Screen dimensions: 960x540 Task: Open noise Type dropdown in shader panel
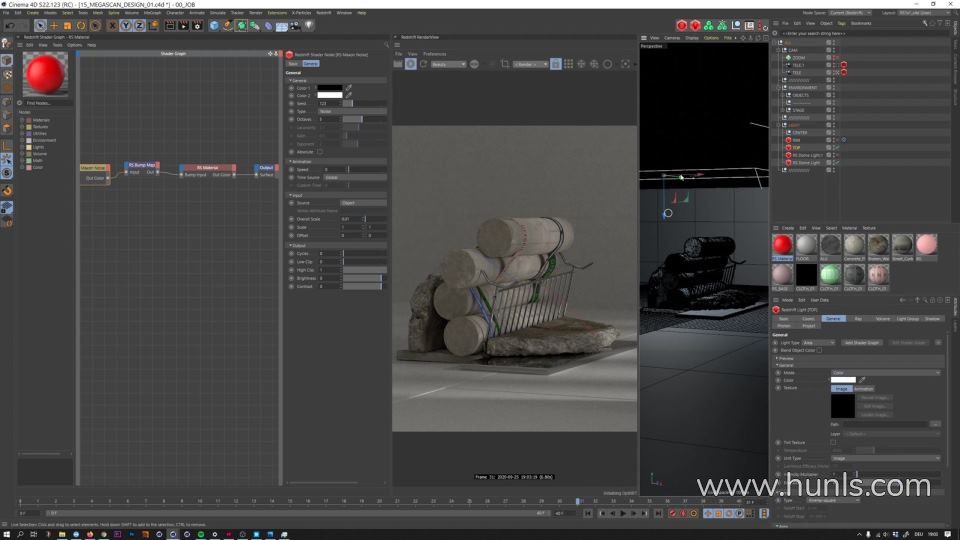tap(352, 111)
